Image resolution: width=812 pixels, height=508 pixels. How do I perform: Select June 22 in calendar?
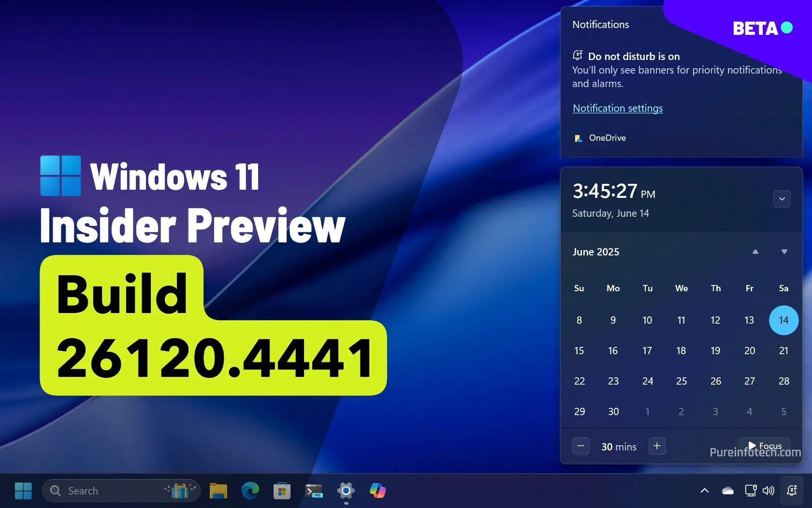tap(579, 381)
